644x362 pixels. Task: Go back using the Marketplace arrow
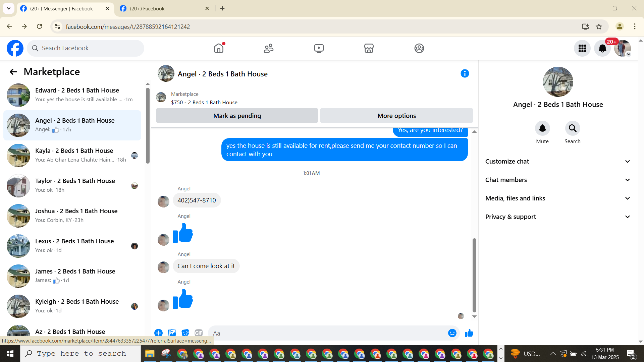13,72
